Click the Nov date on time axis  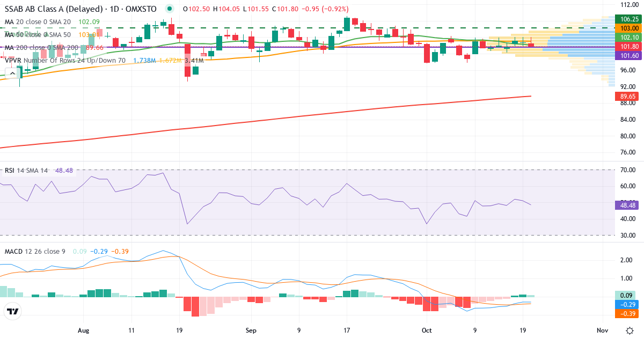[x=603, y=330]
